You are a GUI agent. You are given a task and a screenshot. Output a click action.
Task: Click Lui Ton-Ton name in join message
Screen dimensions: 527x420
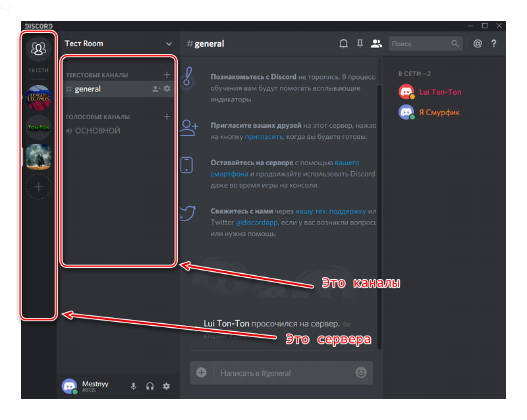(227, 324)
